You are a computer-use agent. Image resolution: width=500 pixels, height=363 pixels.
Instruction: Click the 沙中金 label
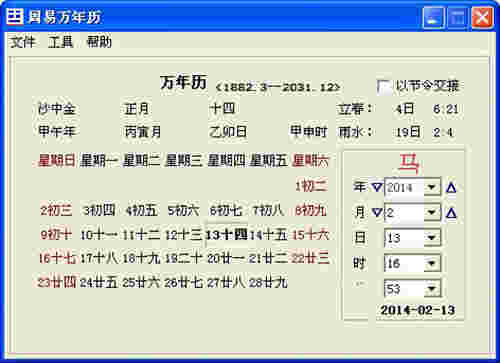coord(57,109)
